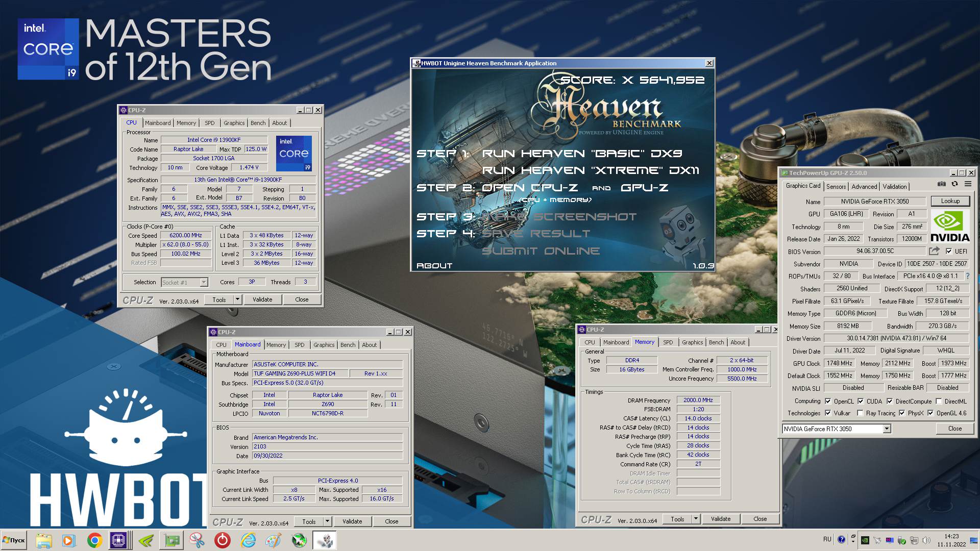Click the Close button in GPU-Z
Screen dimensions: 980x551
(x=954, y=429)
